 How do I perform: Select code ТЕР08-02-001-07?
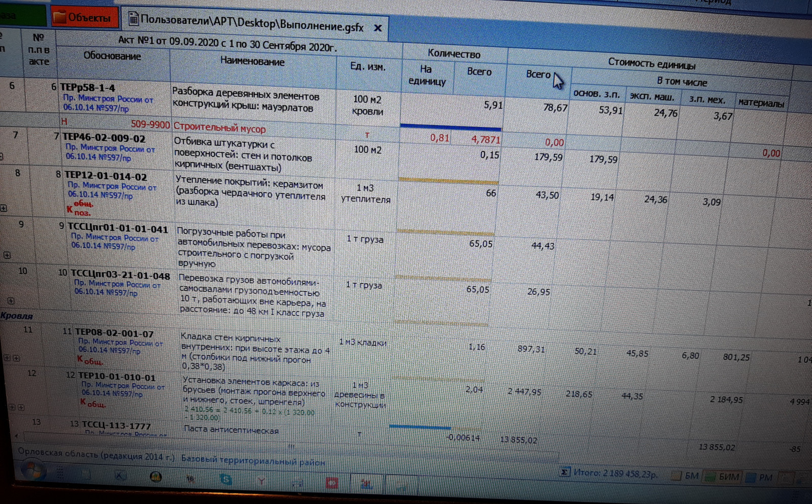point(114,333)
